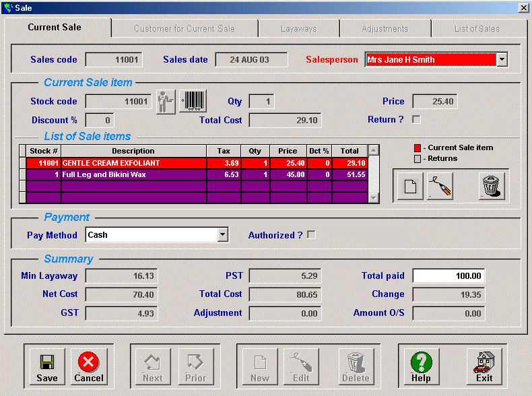Screen dimensions: 532x396
Task: Click the Delete button in bottom bar
Action: (x=356, y=367)
